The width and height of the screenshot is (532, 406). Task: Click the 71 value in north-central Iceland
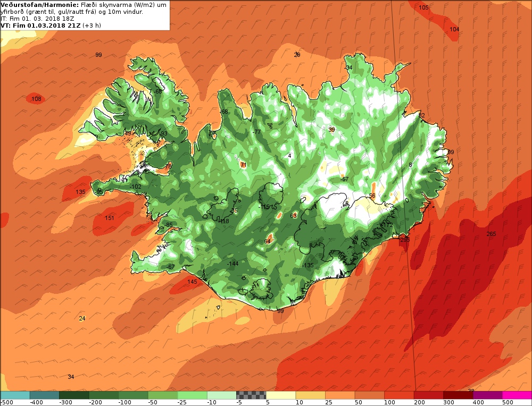pyautogui.click(x=243, y=165)
